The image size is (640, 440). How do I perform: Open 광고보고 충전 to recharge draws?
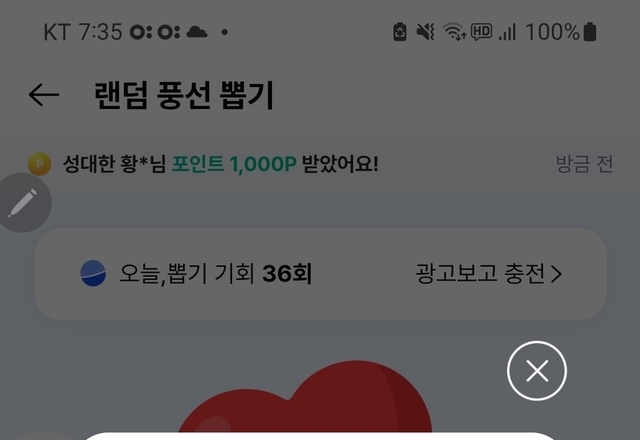point(489,273)
